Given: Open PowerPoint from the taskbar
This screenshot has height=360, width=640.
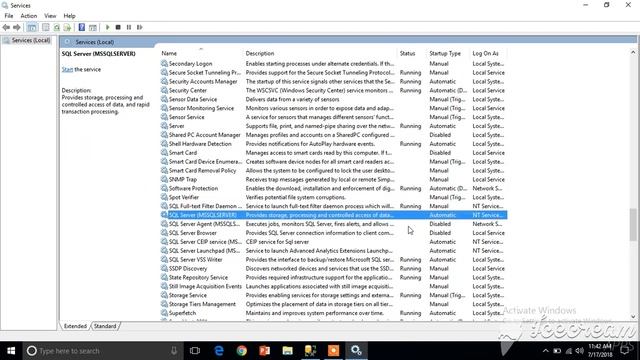Looking at the screenshot, I should coord(264,351).
